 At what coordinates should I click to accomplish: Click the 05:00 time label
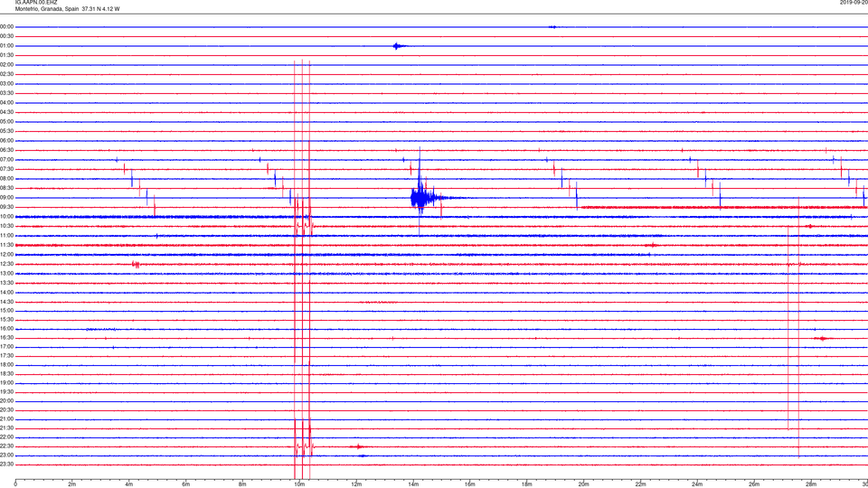point(7,121)
